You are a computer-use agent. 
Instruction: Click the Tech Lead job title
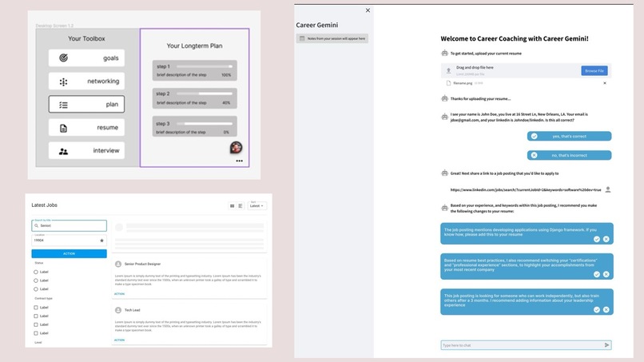(133, 310)
